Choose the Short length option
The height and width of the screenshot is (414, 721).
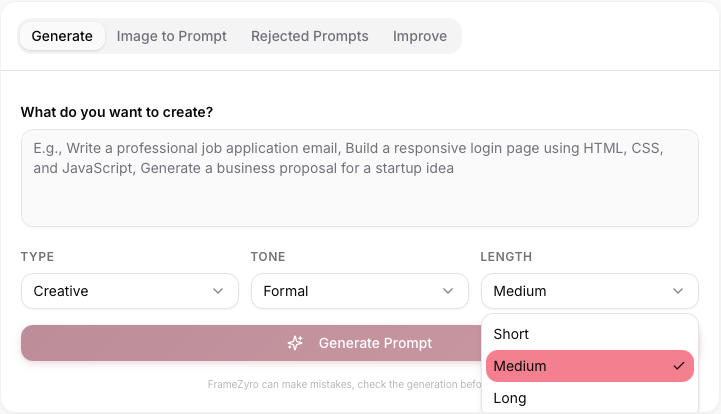tap(589, 334)
